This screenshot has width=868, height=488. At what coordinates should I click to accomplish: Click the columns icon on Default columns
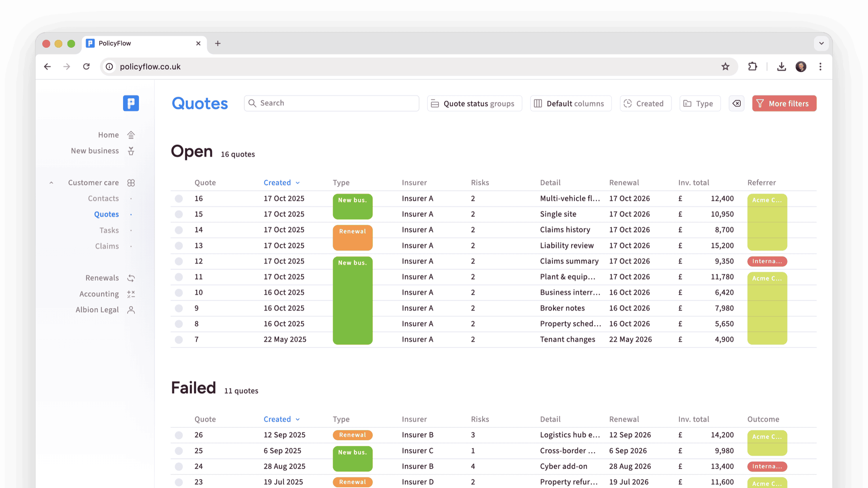(538, 103)
